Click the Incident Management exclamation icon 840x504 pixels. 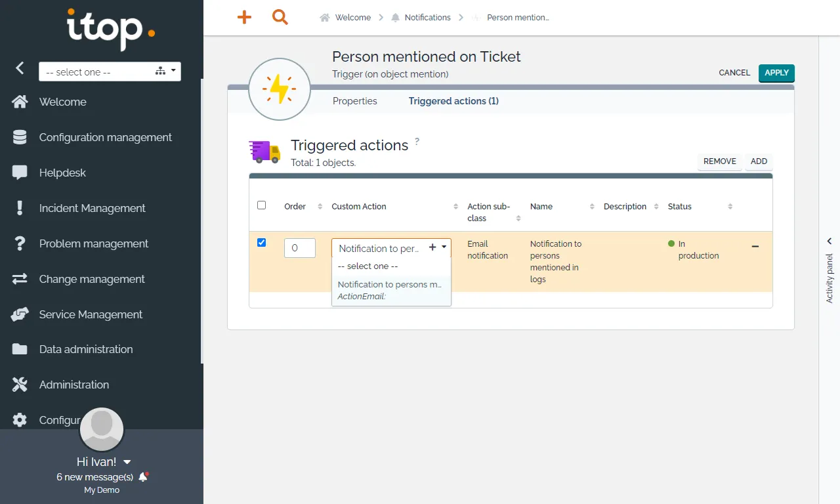pyautogui.click(x=20, y=208)
